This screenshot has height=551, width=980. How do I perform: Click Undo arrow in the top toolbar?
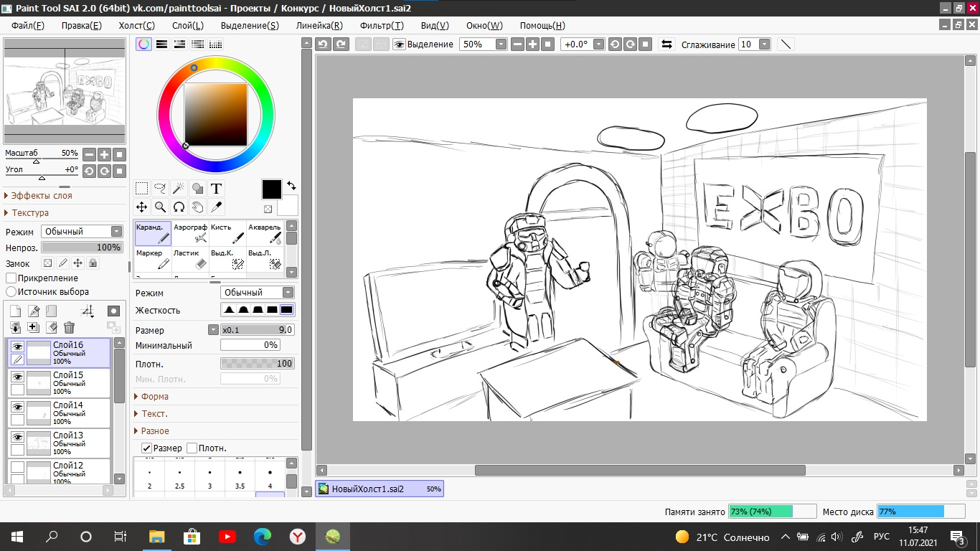pos(323,44)
